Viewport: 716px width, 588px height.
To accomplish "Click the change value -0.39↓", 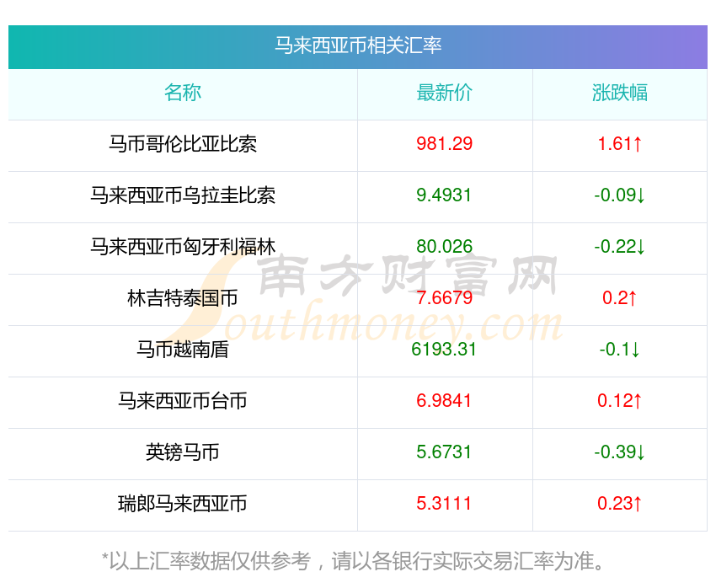I will click(620, 452).
